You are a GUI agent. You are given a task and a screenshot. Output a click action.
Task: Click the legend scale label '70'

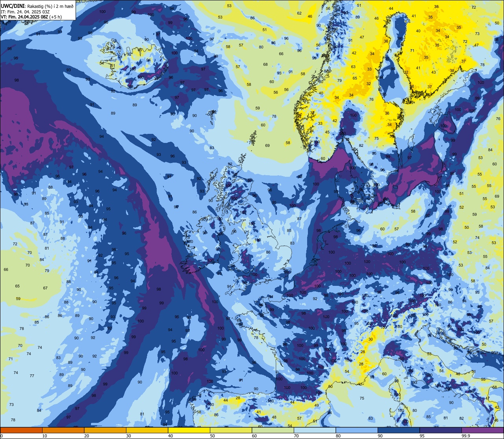296,436
